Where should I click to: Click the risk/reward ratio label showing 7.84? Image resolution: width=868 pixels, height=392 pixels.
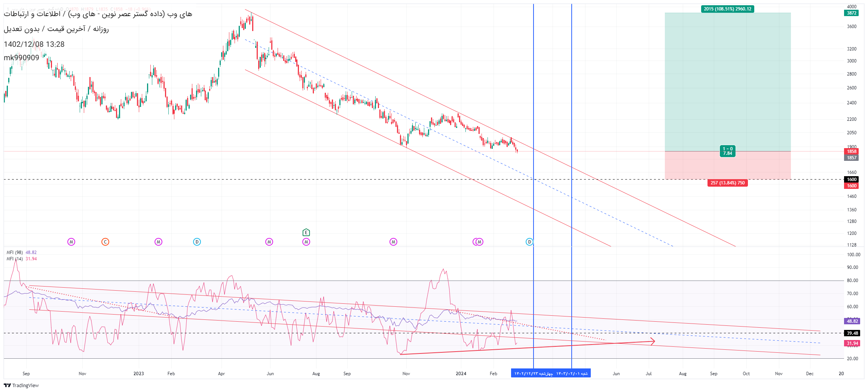click(727, 151)
